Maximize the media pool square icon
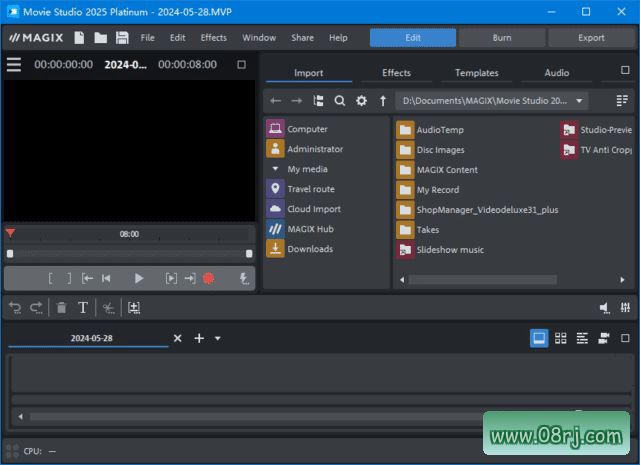Viewport: 640px width, 465px height. 625,70
